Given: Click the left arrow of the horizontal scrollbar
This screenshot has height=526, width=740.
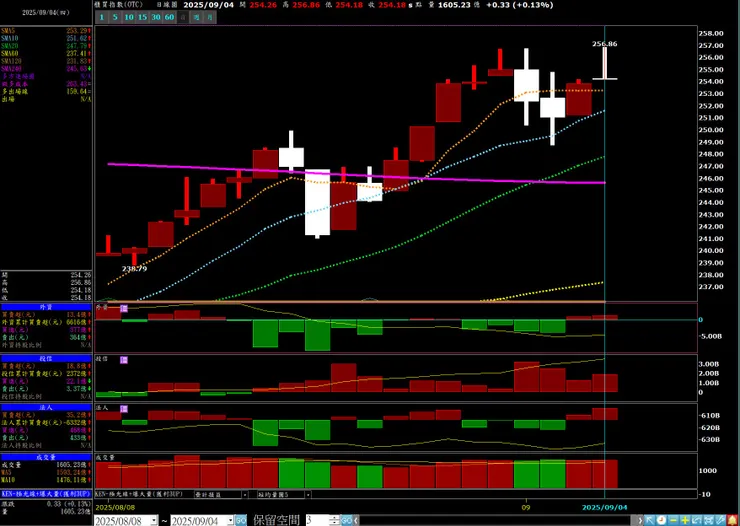Looking at the screenshot, I should pos(356,520).
